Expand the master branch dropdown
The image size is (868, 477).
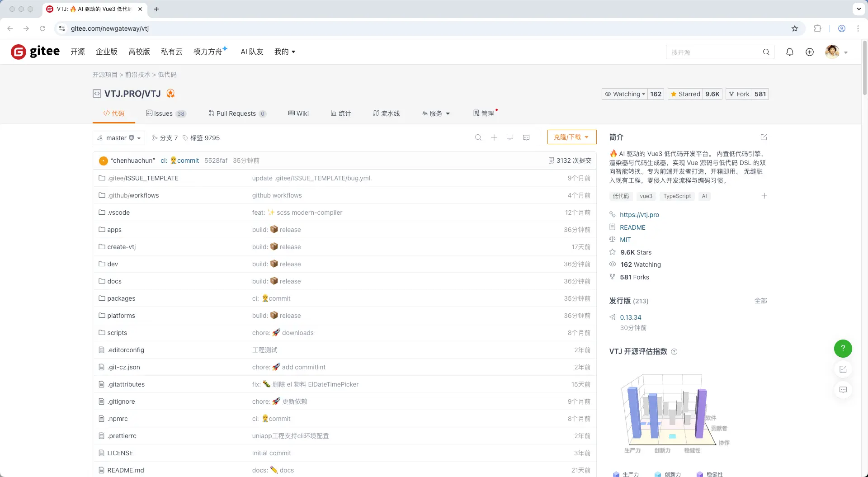pos(118,138)
